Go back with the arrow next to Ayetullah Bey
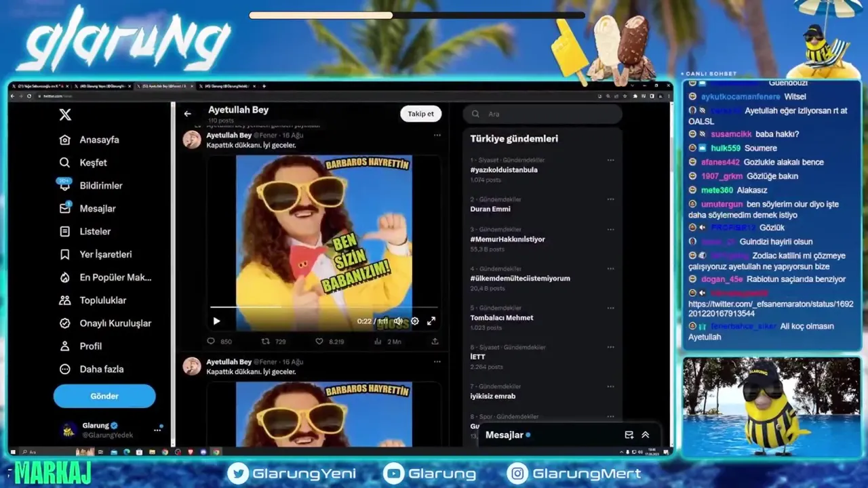Viewport: 868px width, 488px height. (188, 114)
